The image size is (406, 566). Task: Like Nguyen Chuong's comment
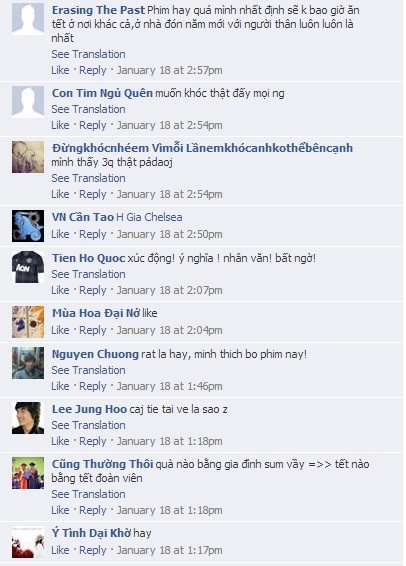click(60, 386)
